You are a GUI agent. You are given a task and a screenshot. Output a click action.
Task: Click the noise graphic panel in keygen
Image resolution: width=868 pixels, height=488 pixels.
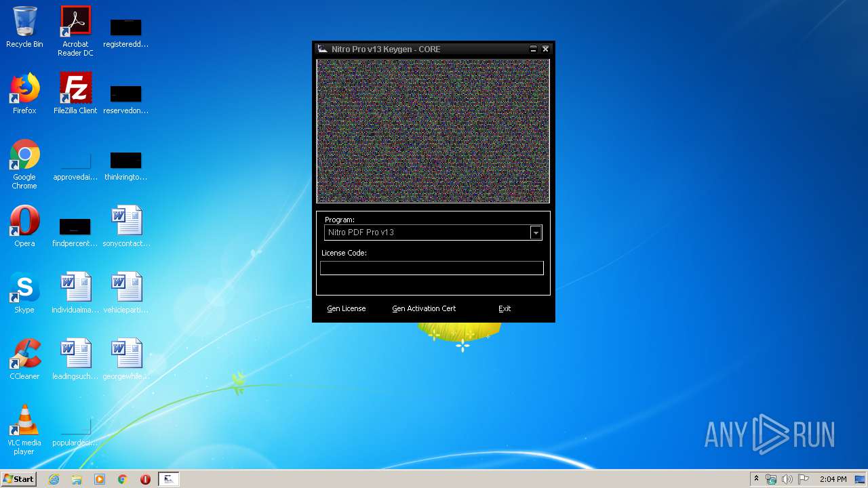(x=433, y=131)
